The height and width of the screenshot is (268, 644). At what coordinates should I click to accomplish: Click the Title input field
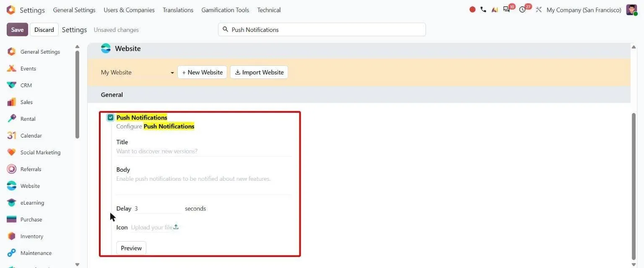(x=204, y=151)
